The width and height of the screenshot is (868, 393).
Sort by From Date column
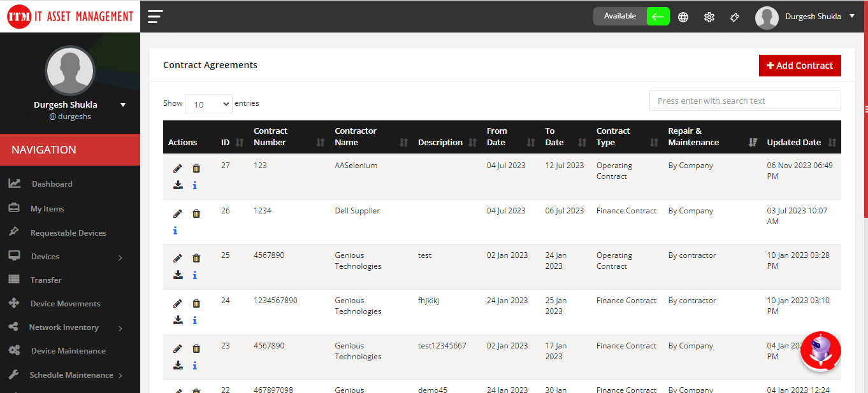point(511,137)
